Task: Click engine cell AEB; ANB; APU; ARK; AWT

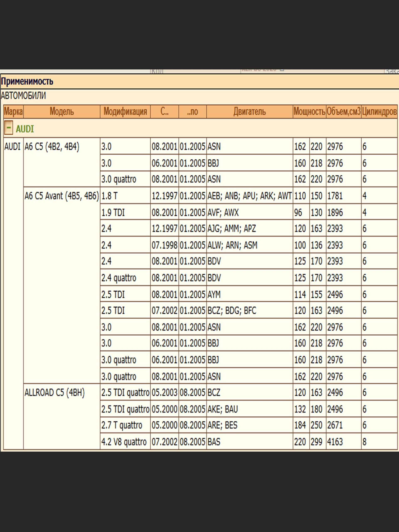Action: [249, 196]
